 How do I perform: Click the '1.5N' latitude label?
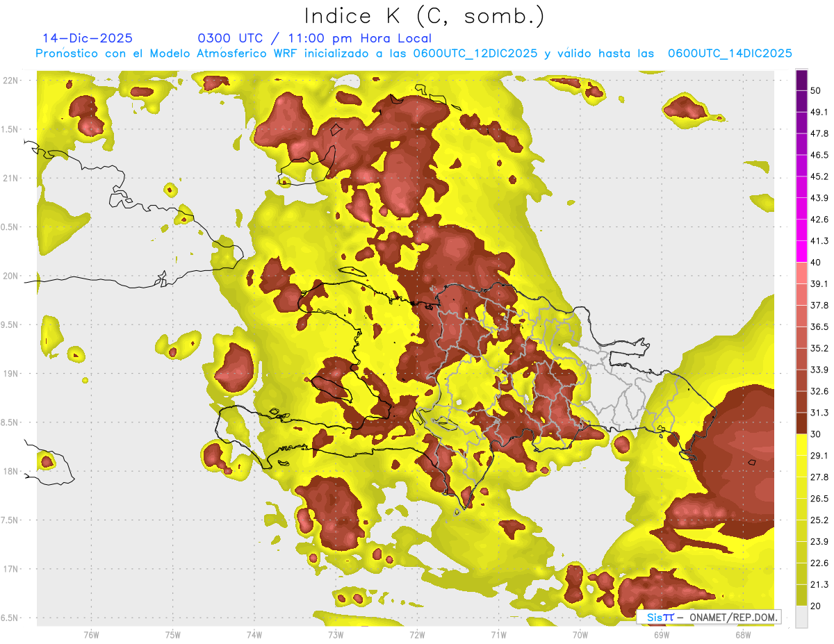(11, 129)
